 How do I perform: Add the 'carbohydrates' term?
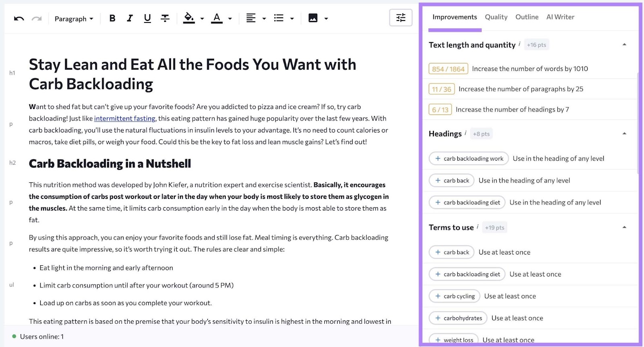click(458, 318)
